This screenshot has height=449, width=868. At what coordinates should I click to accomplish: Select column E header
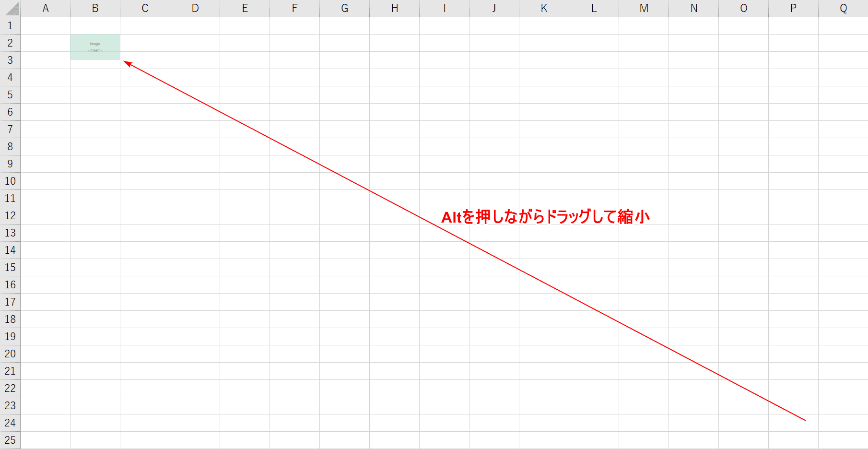(245, 8)
